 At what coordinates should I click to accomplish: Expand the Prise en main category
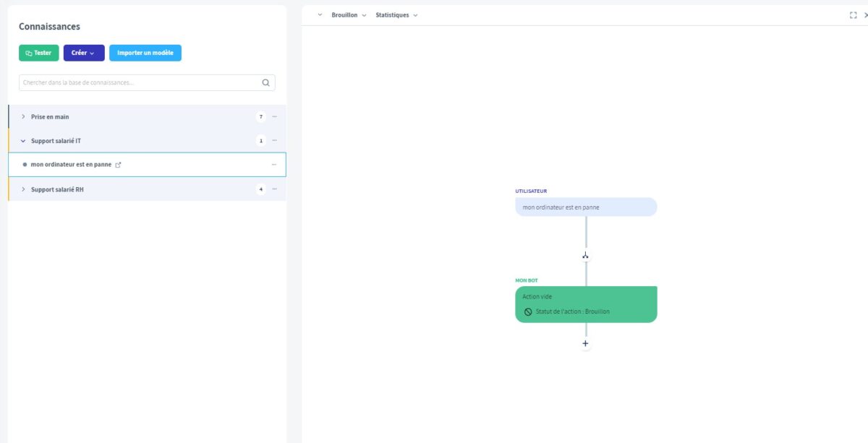[22, 116]
